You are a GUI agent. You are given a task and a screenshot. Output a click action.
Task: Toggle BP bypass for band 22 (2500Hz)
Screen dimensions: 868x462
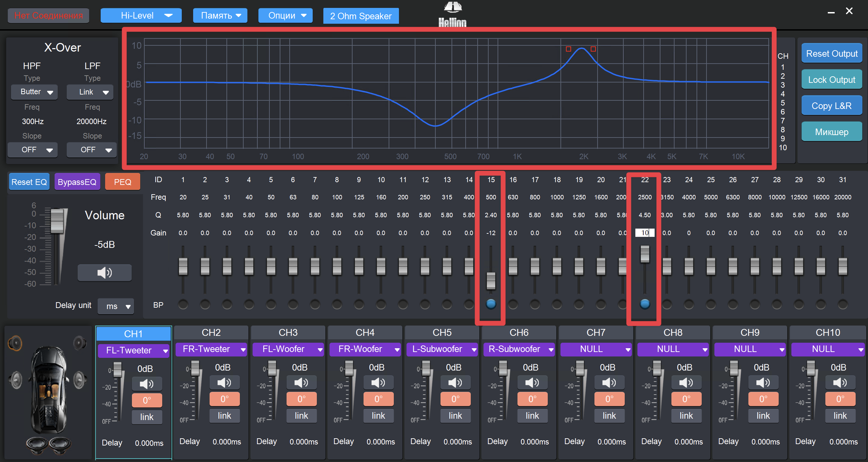pyautogui.click(x=645, y=304)
